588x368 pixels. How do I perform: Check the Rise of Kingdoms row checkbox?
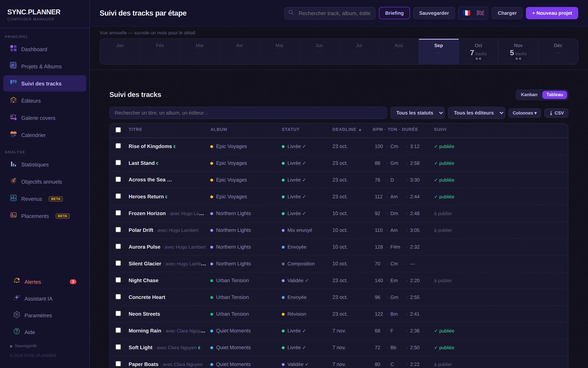[118, 146]
